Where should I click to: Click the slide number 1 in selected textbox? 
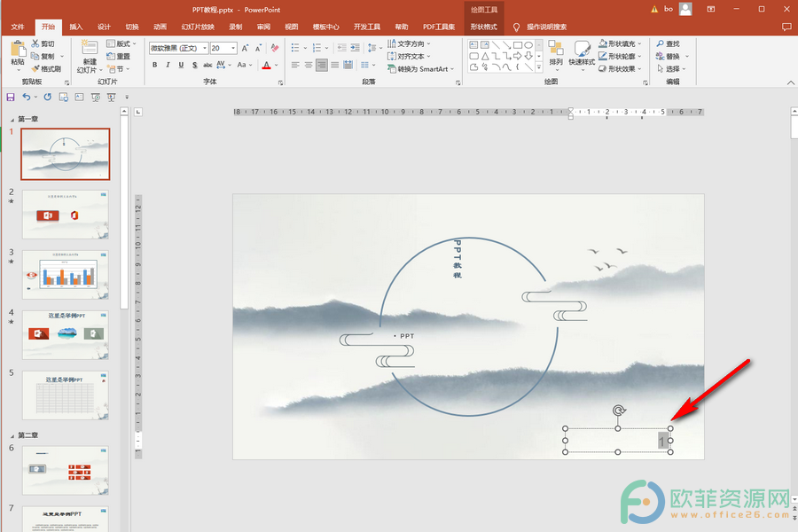click(662, 441)
